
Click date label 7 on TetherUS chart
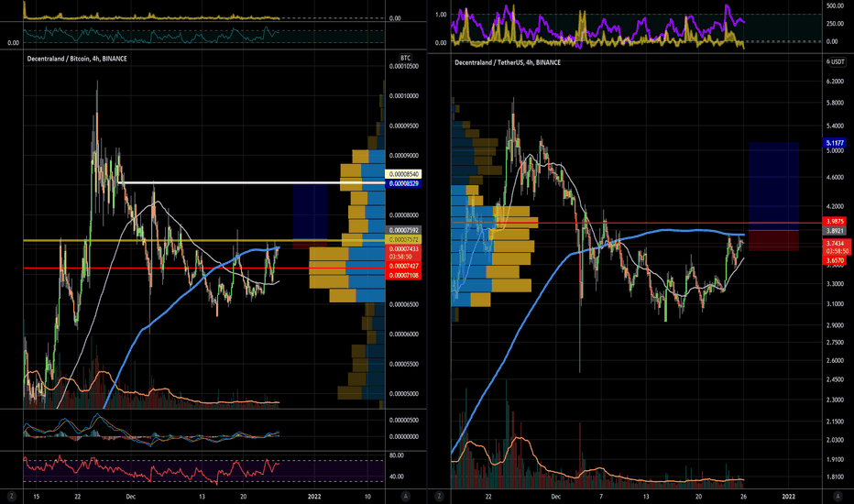coord(601,497)
